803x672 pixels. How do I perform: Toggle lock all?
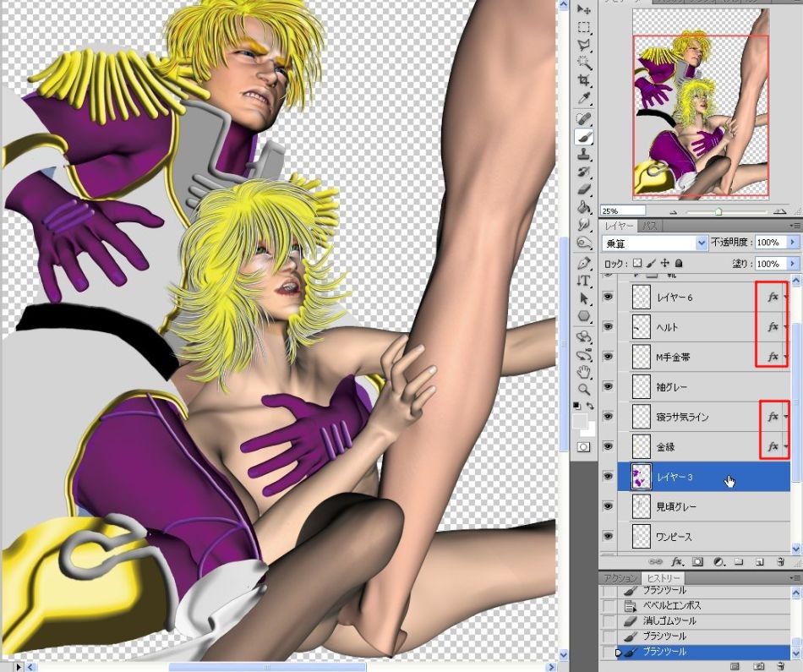679,263
